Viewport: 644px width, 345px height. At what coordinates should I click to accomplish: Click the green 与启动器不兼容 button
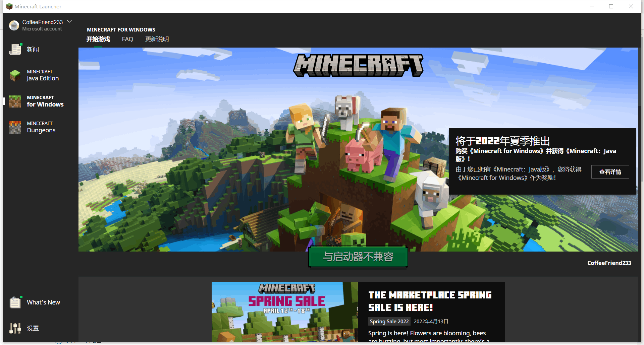[x=358, y=257]
